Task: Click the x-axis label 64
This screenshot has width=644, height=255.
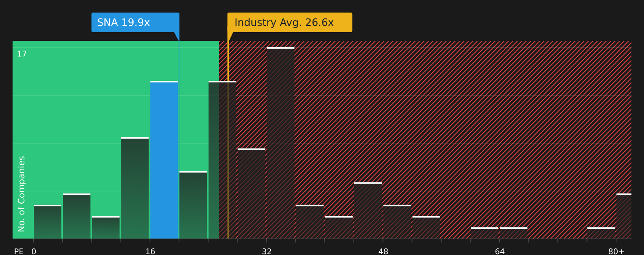Action: click(499, 251)
